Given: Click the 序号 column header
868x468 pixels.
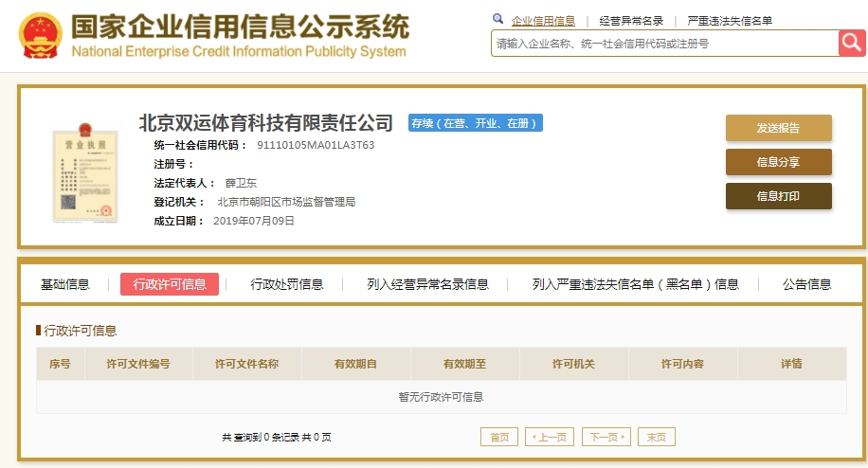Looking at the screenshot, I should (60, 364).
